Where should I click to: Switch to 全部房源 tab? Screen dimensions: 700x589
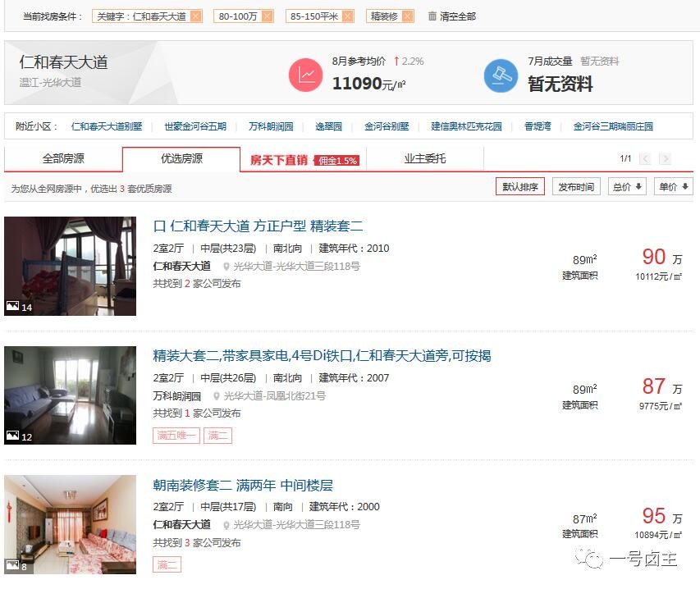point(63,159)
